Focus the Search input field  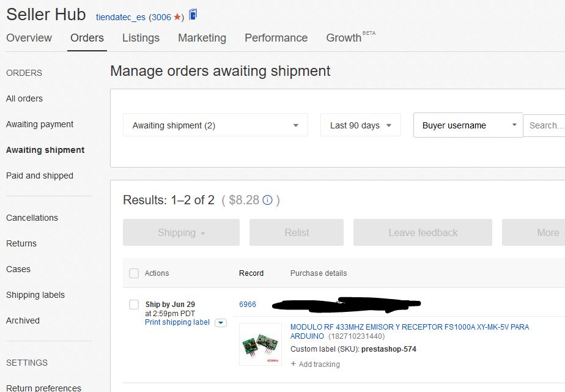tap(544, 125)
